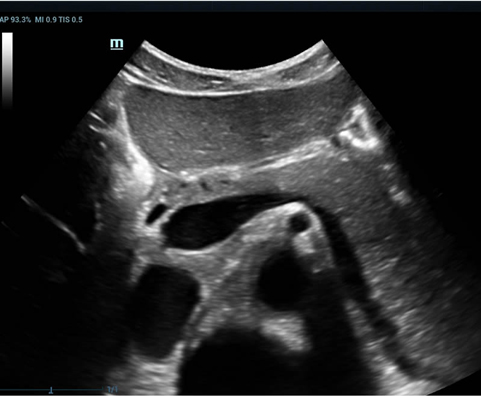The height and width of the screenshot is (396, 481).
Task: Select the AP 93.3% acoustic power readout
Action: [15, 20]
